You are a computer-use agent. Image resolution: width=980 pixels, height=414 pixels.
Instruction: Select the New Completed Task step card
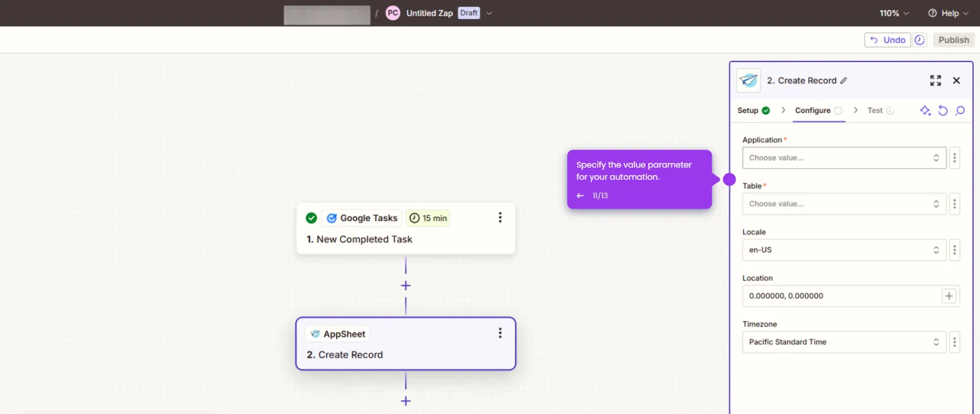[x=405, y=228]
